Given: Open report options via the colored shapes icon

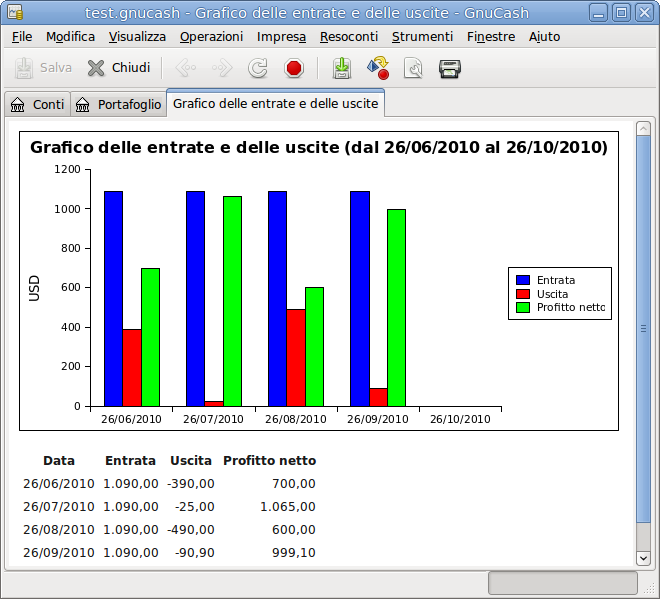Looking at the screenshot, I should 378,68.
